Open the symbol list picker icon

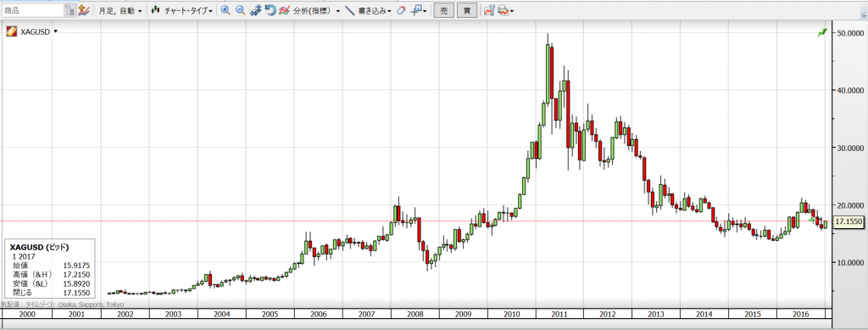click(70, 10)
